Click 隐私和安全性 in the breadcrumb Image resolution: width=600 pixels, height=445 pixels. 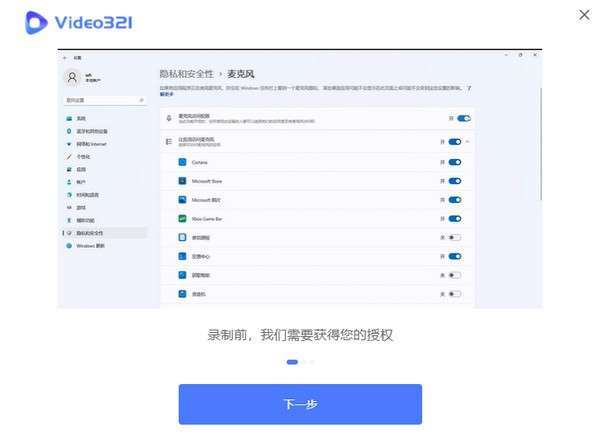coord(186,74)
